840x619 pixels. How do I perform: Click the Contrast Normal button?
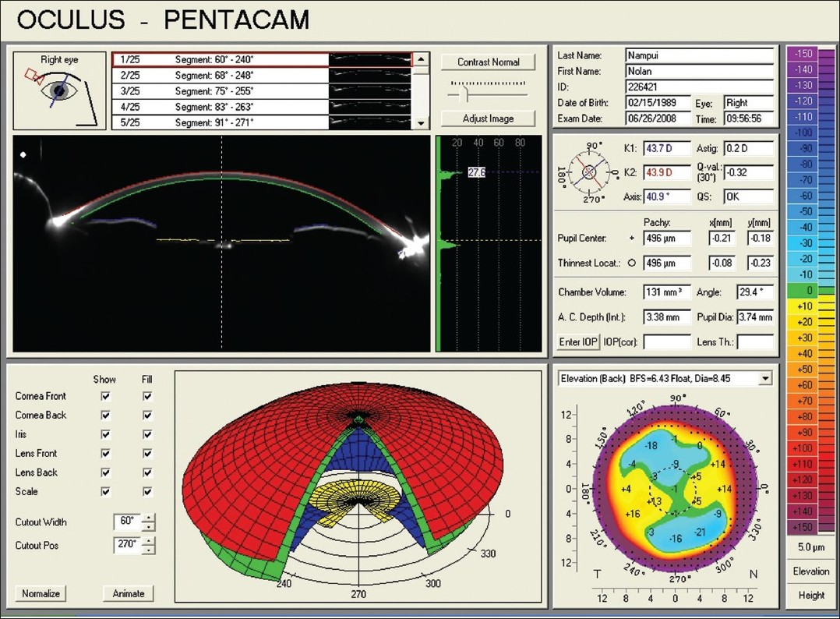488,62
